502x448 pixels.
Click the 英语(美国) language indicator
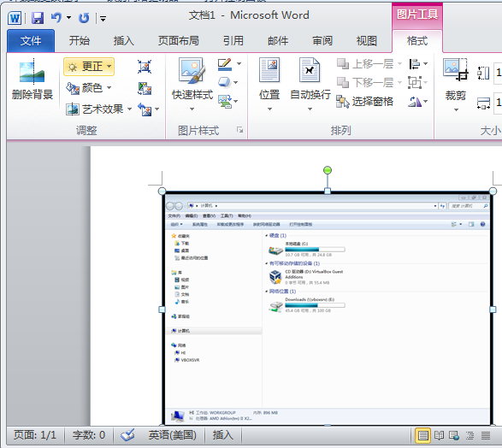tap(172, 435)
